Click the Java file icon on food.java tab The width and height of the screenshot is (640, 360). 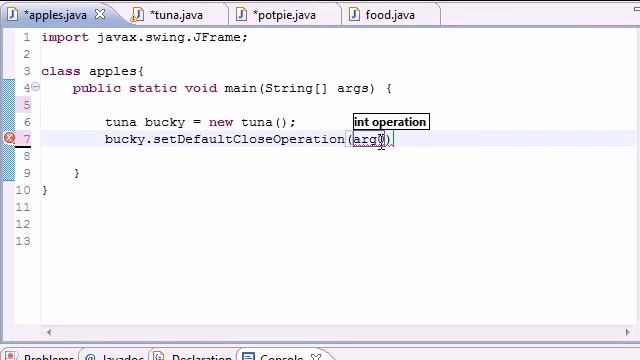click(354, 15)
